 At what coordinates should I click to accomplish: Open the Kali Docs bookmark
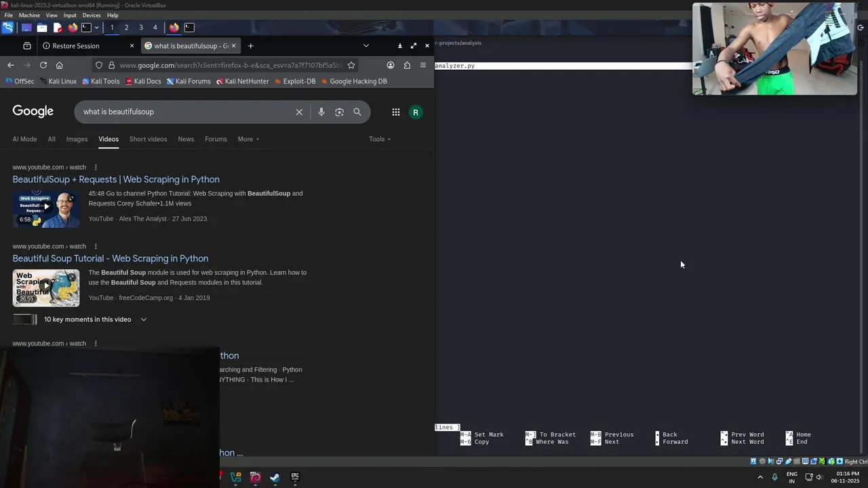[x=143, y=81]
